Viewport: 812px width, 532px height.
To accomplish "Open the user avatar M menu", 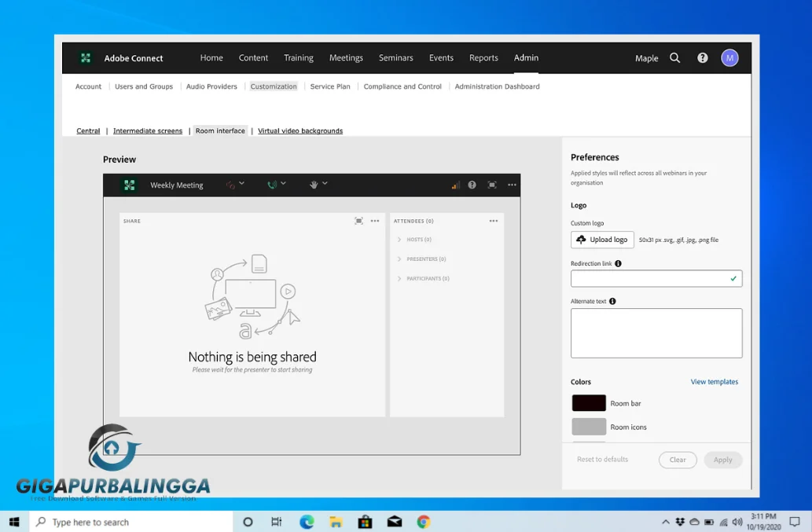I will [x=729, y=58].
